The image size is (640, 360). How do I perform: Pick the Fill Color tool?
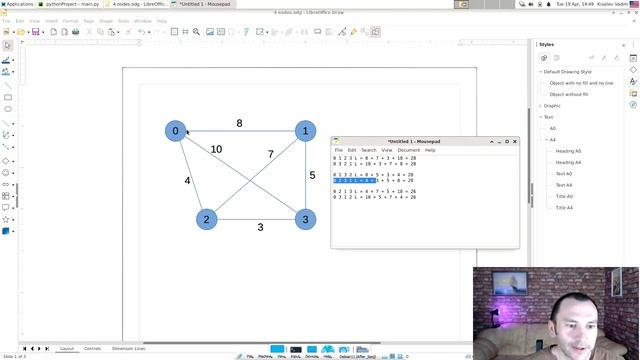(6, 72)
